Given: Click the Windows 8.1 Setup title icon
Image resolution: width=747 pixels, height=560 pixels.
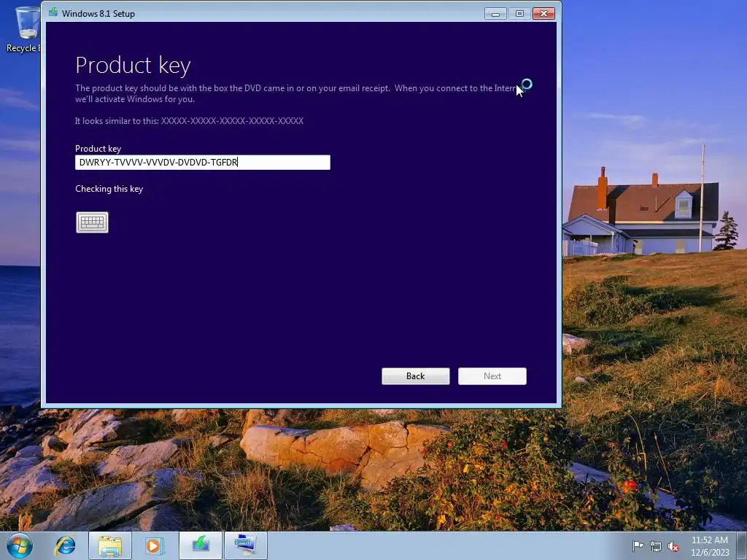Looking at the screenshot, I should [x=53, y=13].
